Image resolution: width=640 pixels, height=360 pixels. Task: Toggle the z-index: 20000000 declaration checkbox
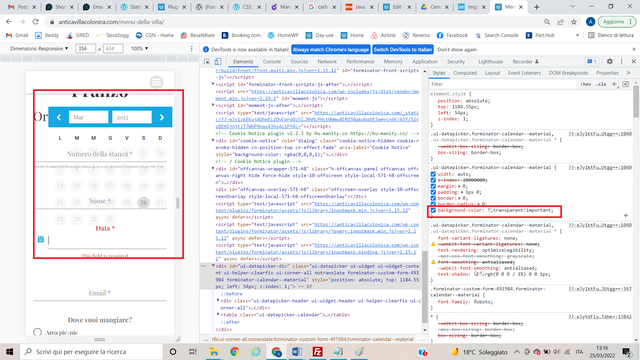click(433, 180)
